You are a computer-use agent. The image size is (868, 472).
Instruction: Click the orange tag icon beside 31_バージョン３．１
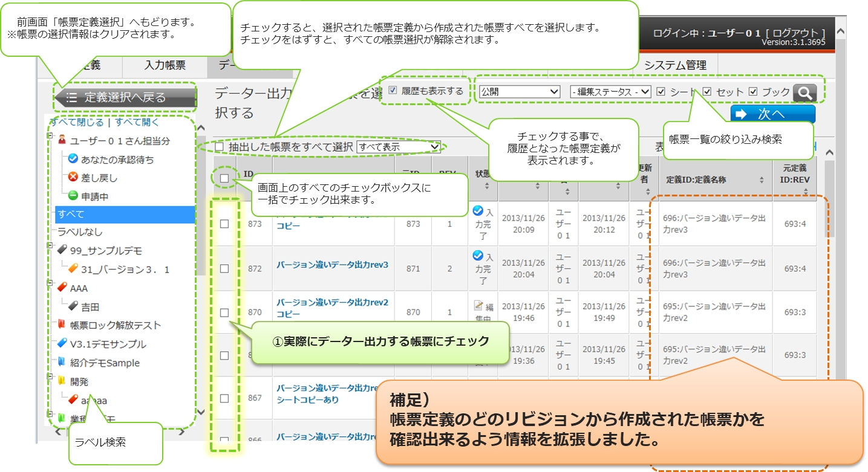tap(73, 269)
